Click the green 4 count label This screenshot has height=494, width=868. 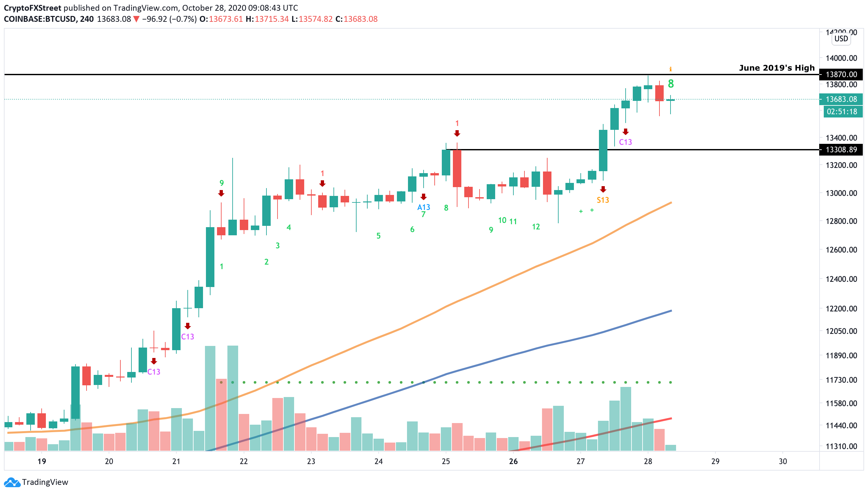(289, 228)
